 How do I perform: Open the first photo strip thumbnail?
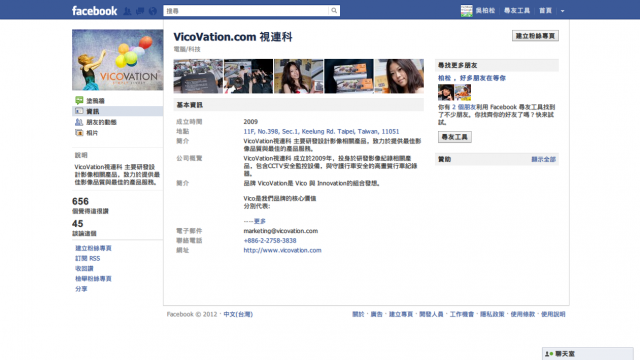[x=198, y=76]
